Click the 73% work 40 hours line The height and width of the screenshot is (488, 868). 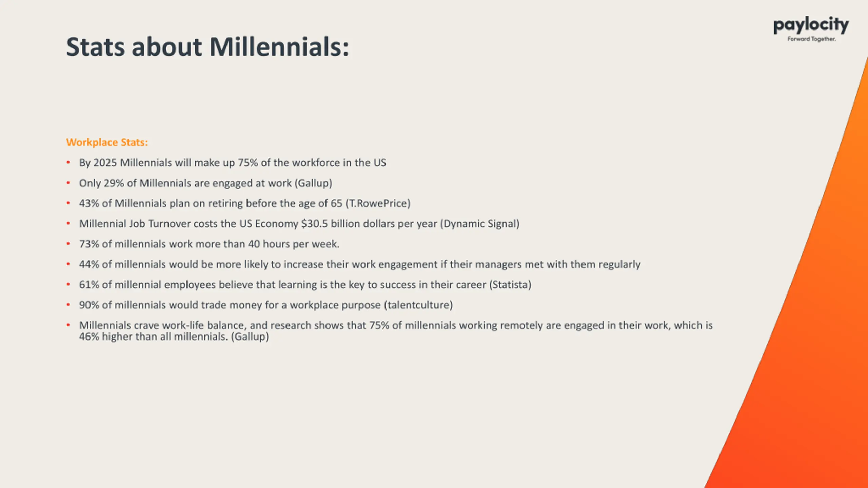pos(209,244)
